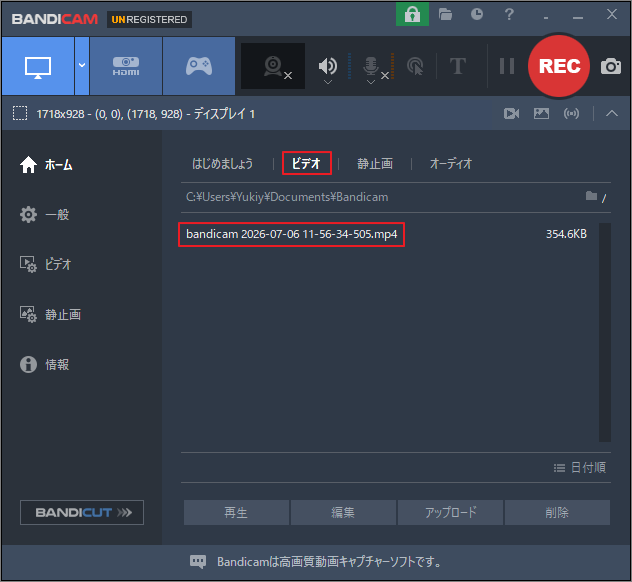Open the BANDICUT button
Viewport: 632px width, 582px height.
tap(82, 512)
